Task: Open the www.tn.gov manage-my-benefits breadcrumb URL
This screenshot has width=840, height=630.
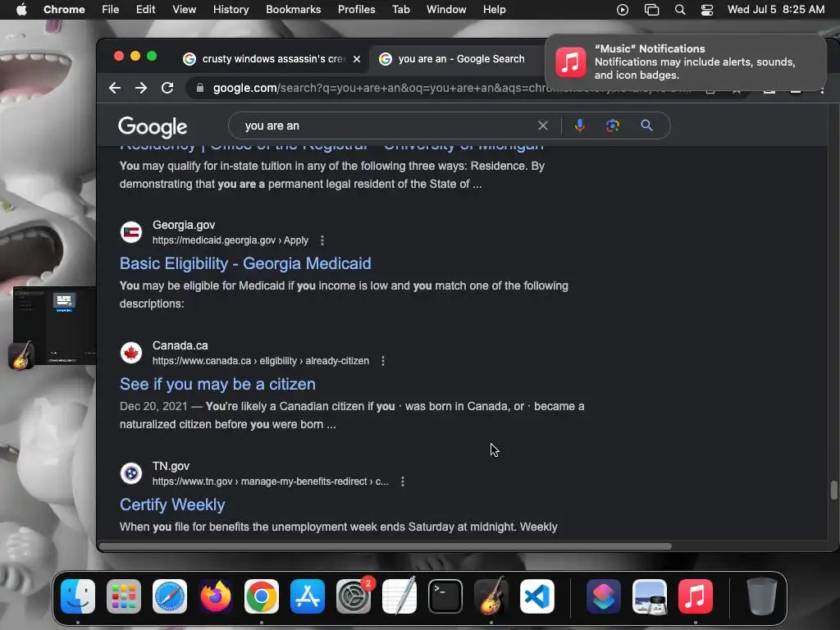Action: pyautogui.click(x=271, y=482)
